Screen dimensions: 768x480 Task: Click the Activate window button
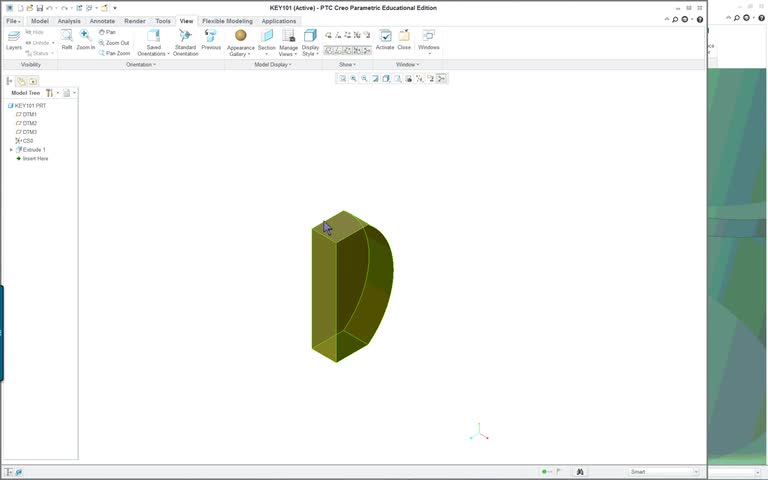point(385,40)
